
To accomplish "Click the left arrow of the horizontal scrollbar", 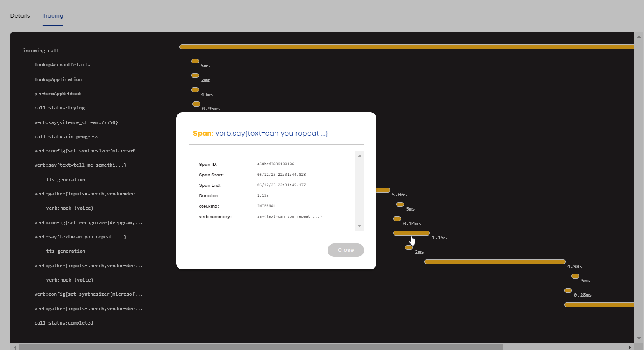I will tap(15, 347).
